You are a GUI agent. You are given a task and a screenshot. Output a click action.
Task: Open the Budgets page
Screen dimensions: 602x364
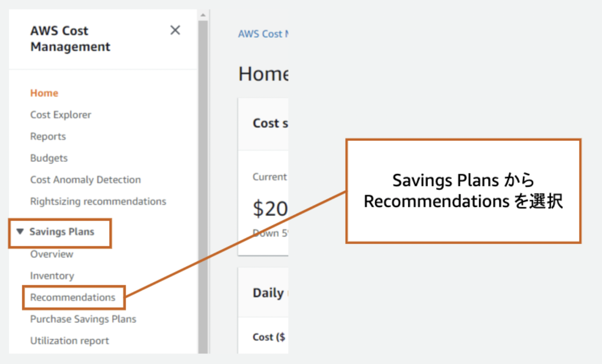(49, 158)
